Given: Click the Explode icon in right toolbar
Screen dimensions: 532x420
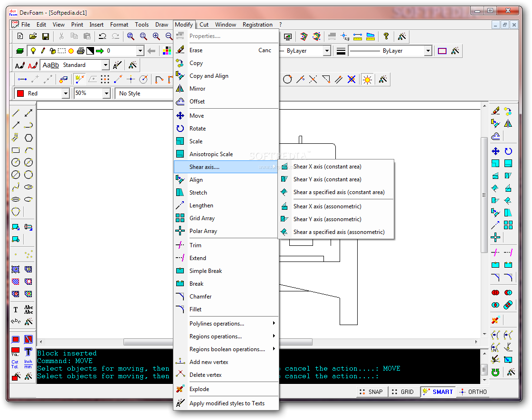Looking at the screenshot, I should click(495, 320).
